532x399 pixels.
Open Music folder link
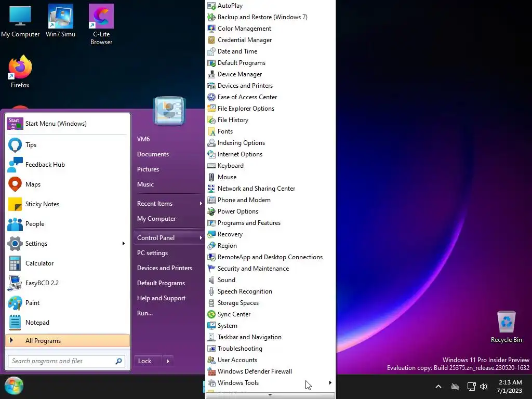tap(145, 184)
